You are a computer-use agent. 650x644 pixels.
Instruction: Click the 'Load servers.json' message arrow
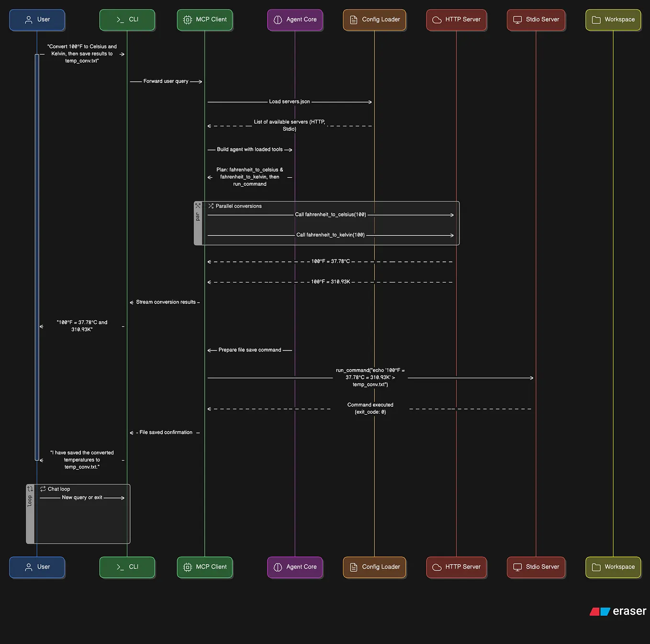pyautogui.click(x=289, y=102)
